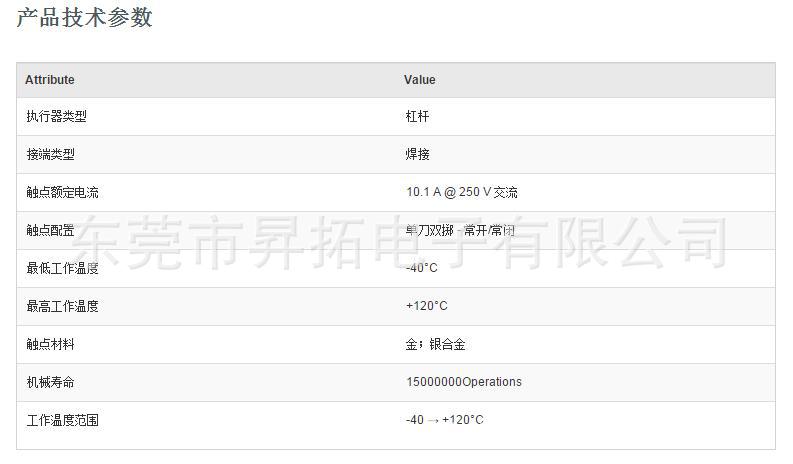Click the 15000000Operations value
The image size is (793, 464).
[464, 382]
